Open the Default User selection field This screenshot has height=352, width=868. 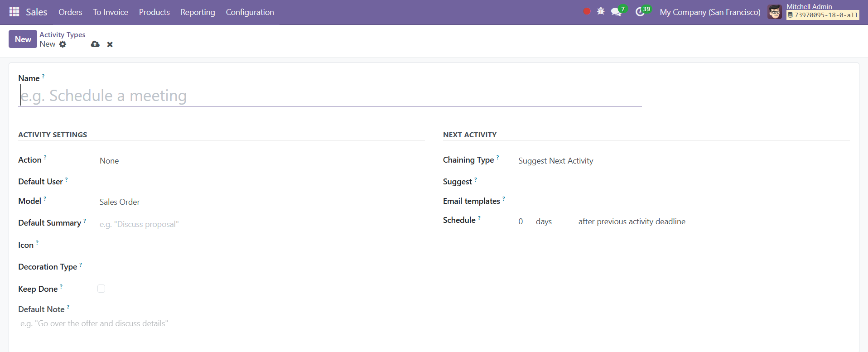[262, 182]
